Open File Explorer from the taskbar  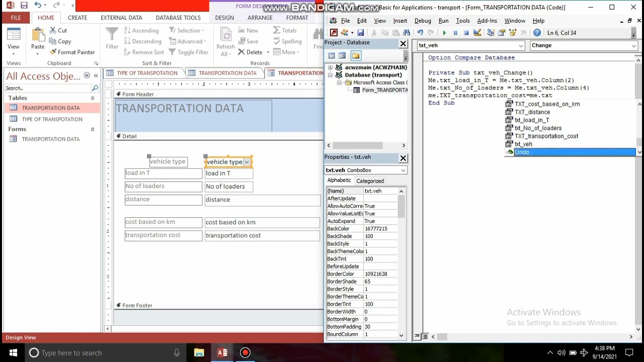click(x=199, y=352)
